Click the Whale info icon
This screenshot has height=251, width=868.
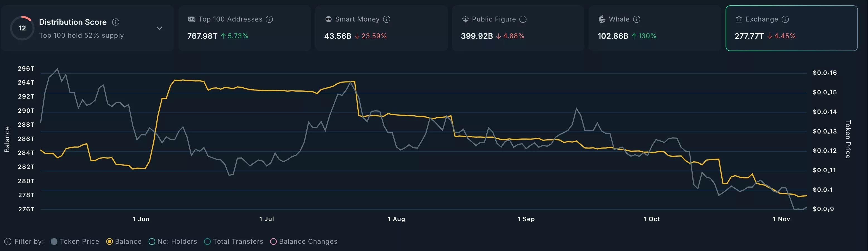point(637,19)
